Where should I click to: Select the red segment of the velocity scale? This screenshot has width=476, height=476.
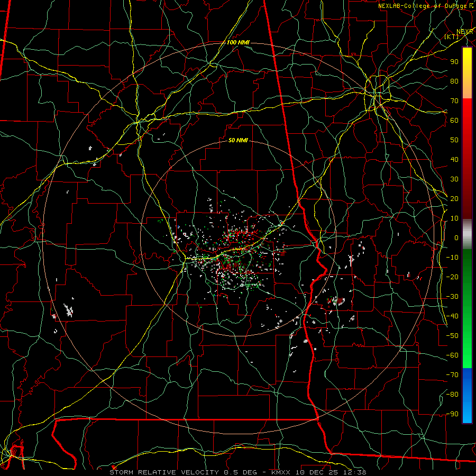(x=467, y=159)
